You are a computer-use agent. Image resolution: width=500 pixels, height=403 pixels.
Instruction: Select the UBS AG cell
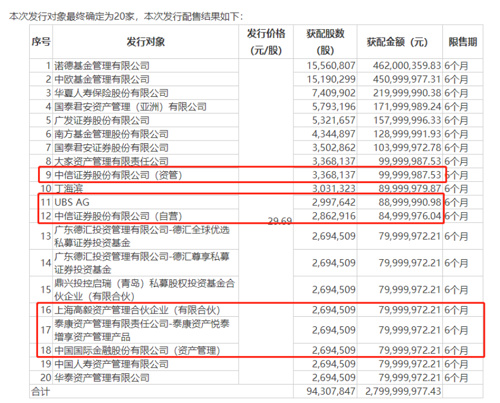72,202
